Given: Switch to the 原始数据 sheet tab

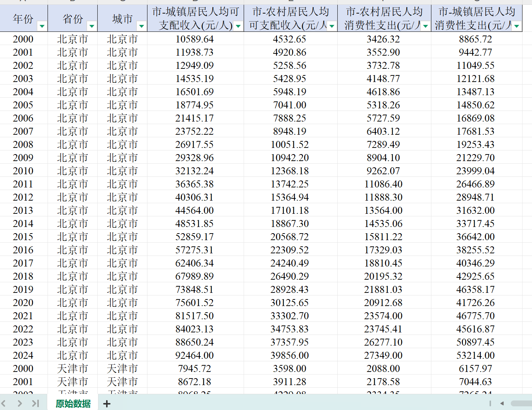Looking at the screenshot, I should 73,403.
